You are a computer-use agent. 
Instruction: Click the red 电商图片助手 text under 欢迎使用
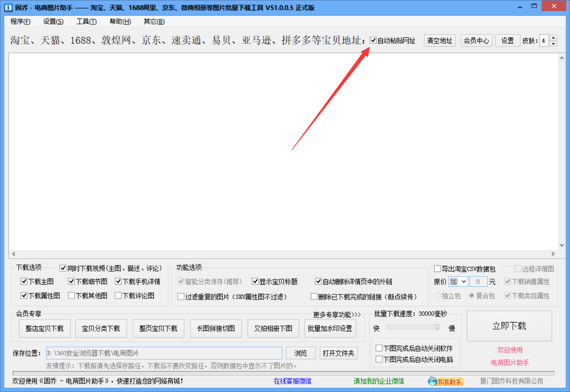[510, 363]
